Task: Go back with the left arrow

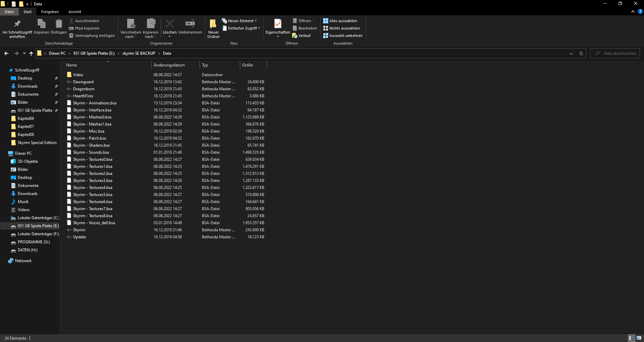Action: point(6,53)
